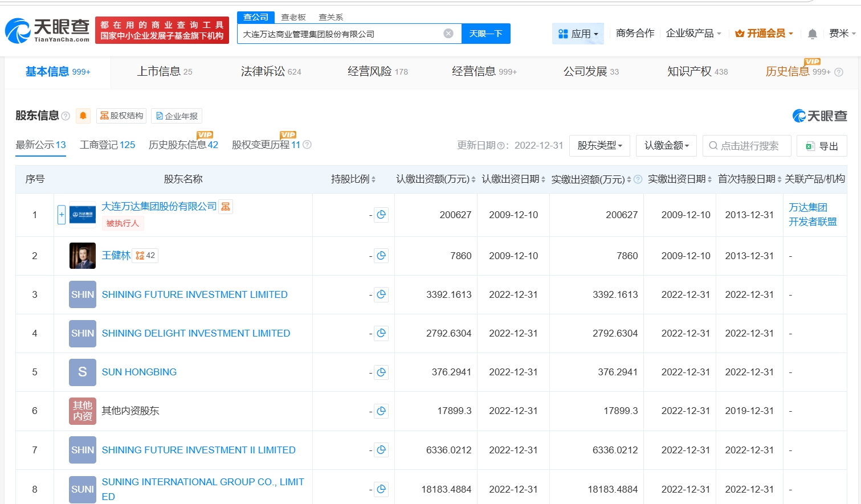This screenshot has height=504, width=861.
Task: Expand the 大连万达集团股份有限公司 row with plus button
Action: click(x=62, y=215)
